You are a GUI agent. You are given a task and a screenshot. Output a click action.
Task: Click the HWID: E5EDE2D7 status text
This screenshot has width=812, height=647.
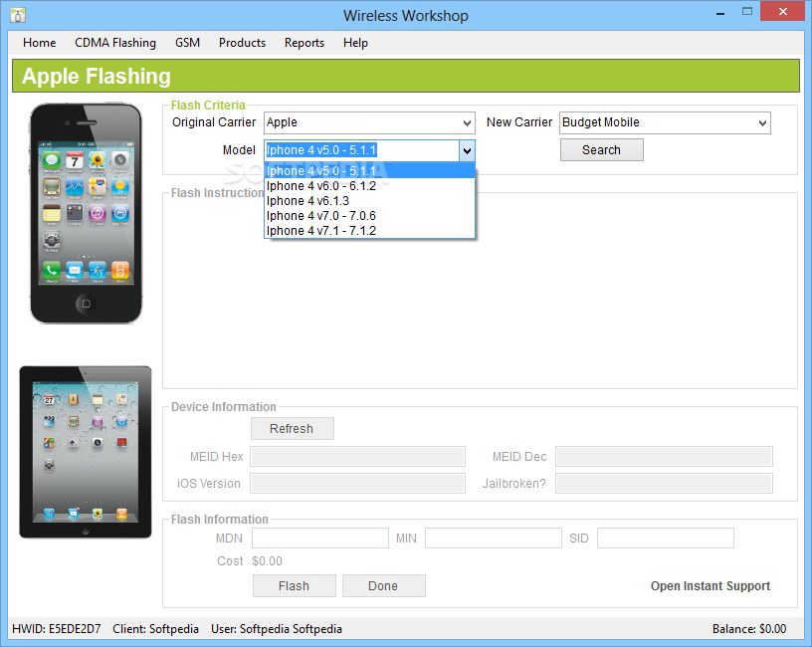coord(57,629)
